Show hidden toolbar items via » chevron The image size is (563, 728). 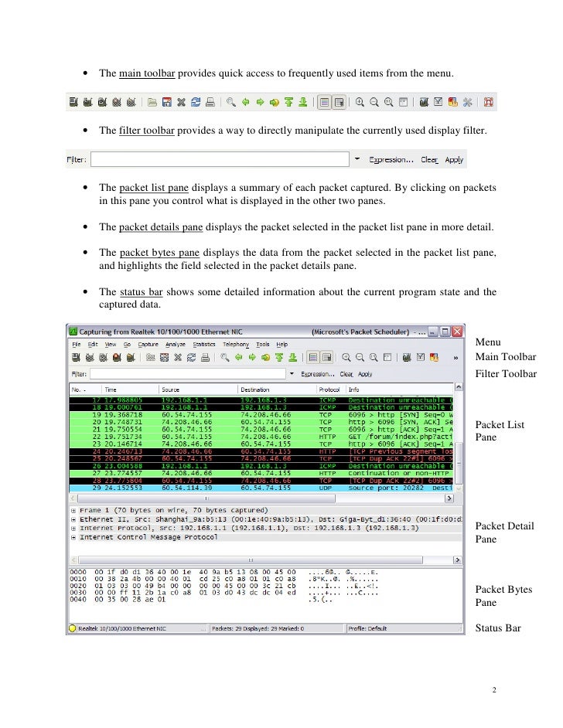pos(456,358)
